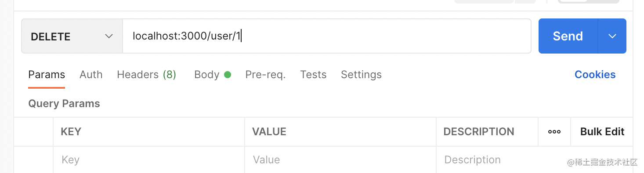Click the KEY column header
The height and width of the screenshot is (173, 644).
pos(71,132)
